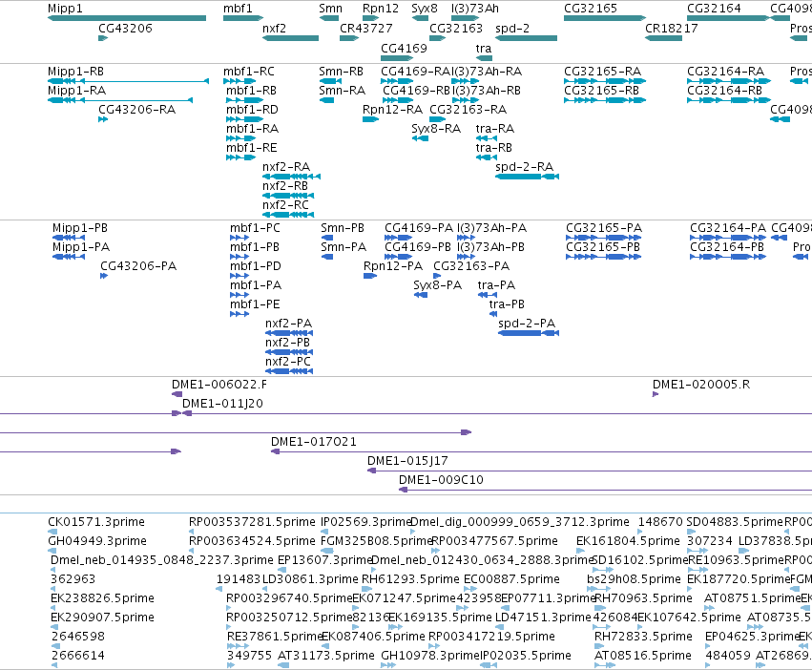Select the Rpn12-RA transcript label
The height and width of the screenshot is (670, 812).
[392, 110]
